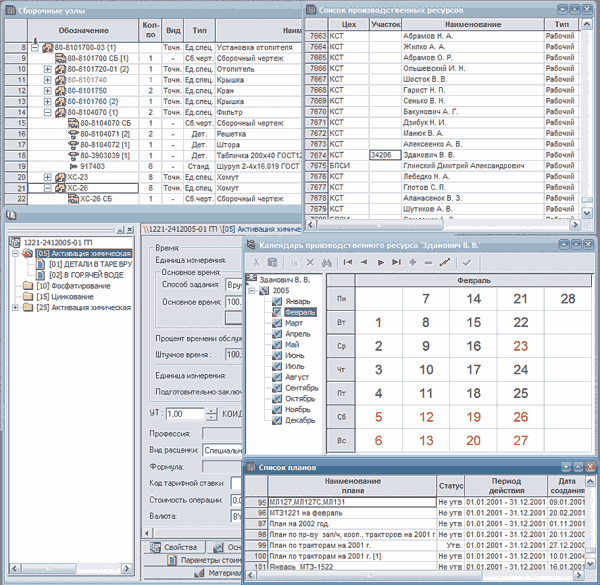
Task: Expand the 80-8101720-01 node
Action: pos(47,69)
